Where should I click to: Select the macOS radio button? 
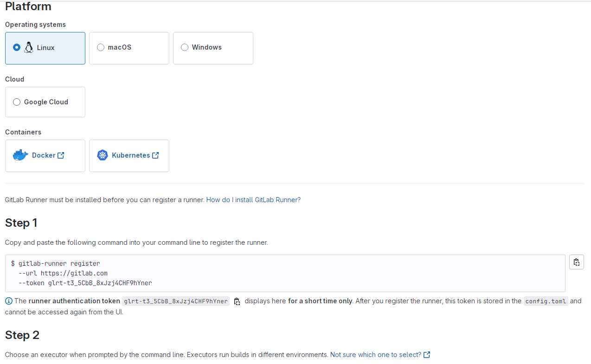tap(101, 47)
